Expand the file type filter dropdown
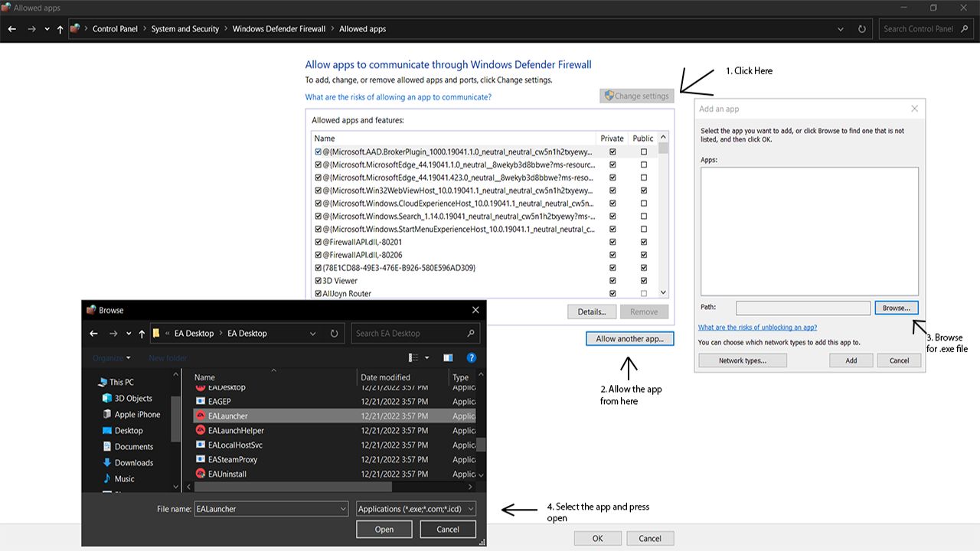The image size is (980, 551). [x=470, y=509]
